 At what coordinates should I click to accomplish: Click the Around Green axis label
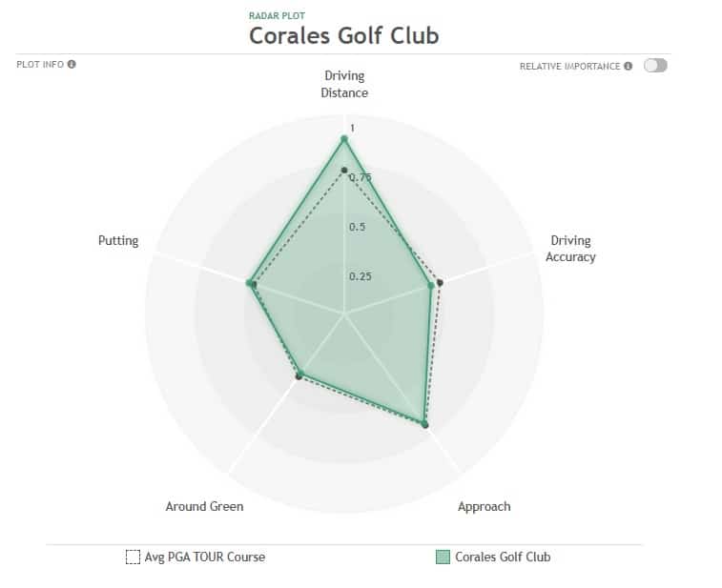coord(204,507)
